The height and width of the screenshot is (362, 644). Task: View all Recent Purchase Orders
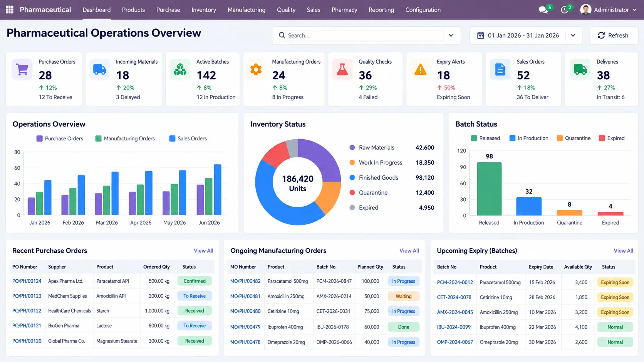(203, 250)
